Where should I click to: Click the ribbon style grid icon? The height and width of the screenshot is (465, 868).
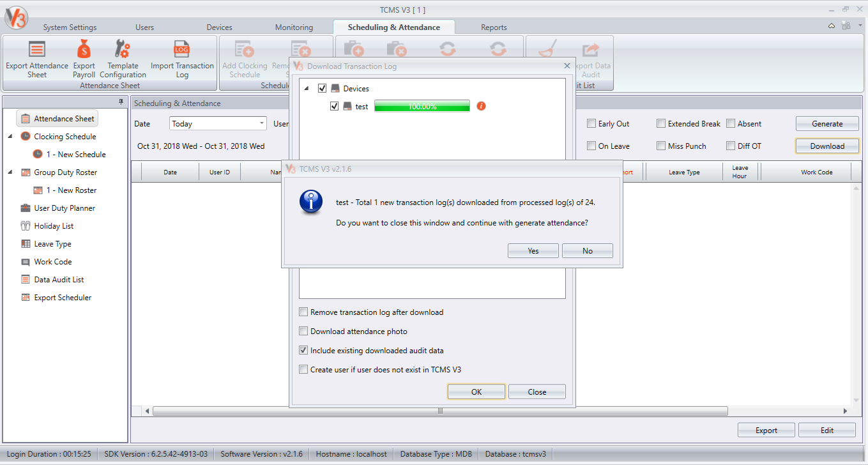[846, 26]
